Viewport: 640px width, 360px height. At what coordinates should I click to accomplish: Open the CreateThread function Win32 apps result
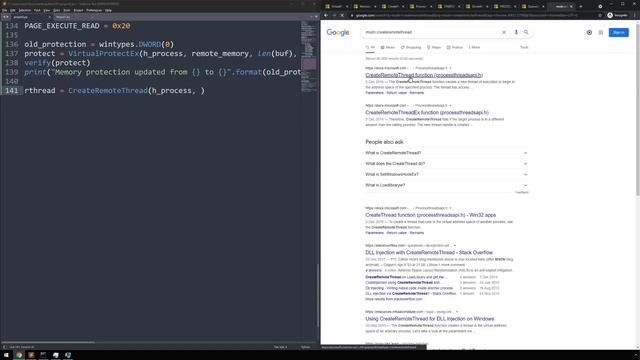pyautogui.click(x=430, y=215)
